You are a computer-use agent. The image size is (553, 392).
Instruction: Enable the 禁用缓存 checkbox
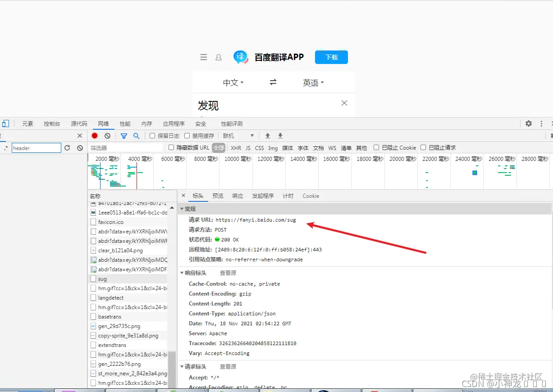pyautogui.click(x=187, y=136)
